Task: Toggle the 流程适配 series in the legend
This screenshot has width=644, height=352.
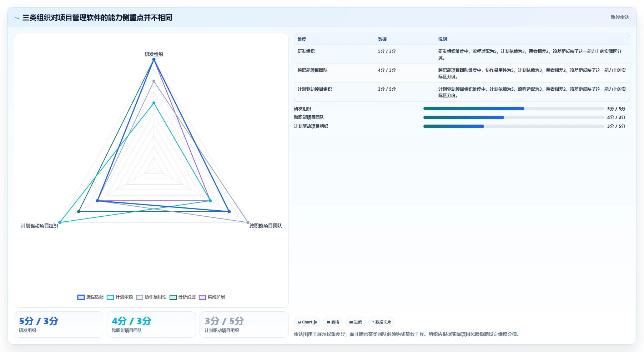Action: (x=90, y=297)
